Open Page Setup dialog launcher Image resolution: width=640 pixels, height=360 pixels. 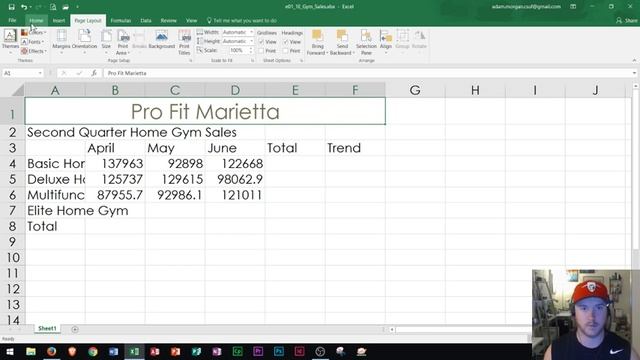190,61
